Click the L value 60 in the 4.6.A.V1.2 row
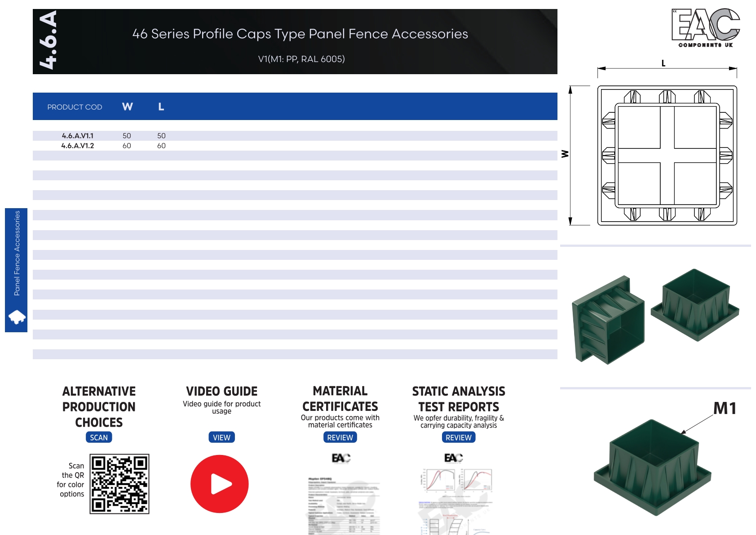756x535 pixels. [x=161, y=146]
